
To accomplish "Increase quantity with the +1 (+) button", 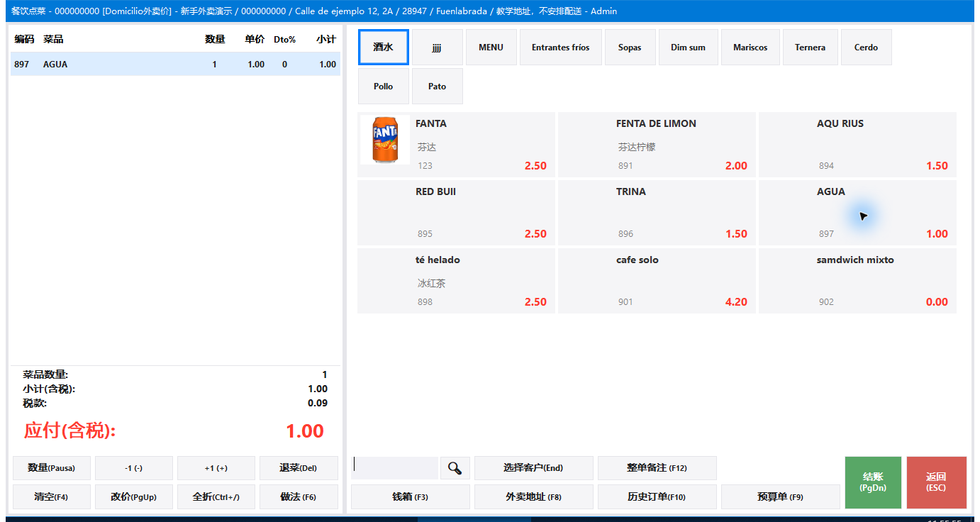I will (x=216, y=468).
